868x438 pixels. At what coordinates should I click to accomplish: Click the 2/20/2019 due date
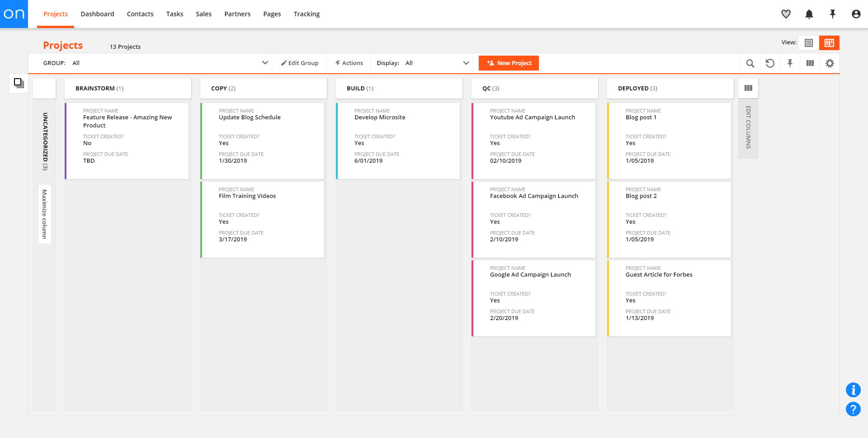pyautogui.click(x=504, y=318)
